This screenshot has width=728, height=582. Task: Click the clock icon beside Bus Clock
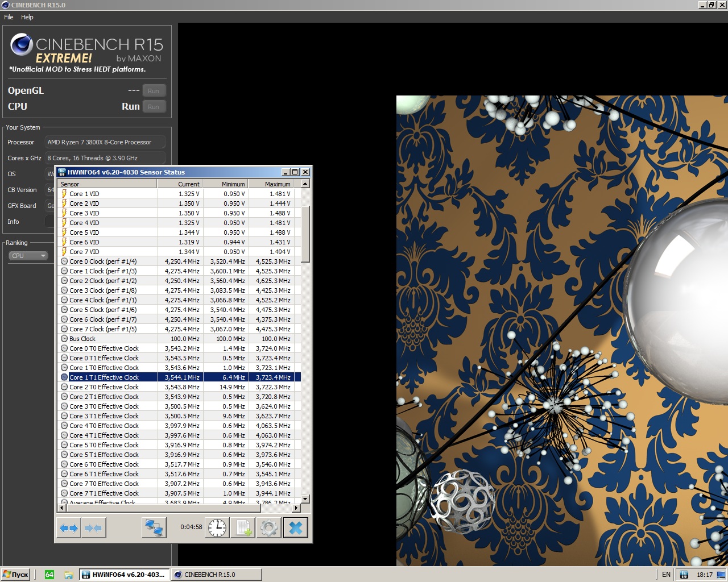(64, 339)
